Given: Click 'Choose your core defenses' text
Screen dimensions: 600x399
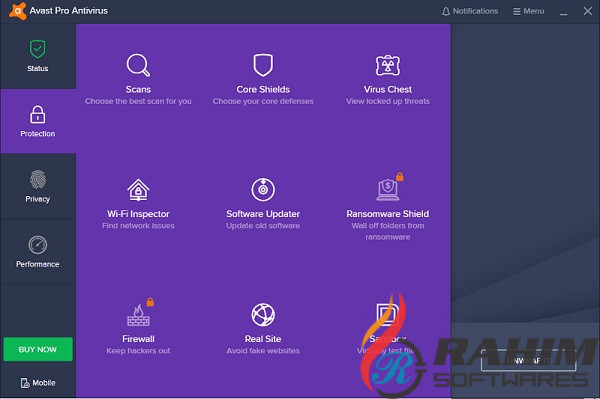Looking at the screenshot, I should pos(263,101).
